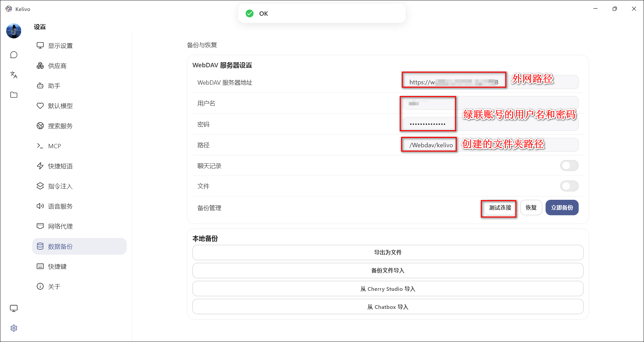Open the translate icon in left rail

(x=14, y=75)
